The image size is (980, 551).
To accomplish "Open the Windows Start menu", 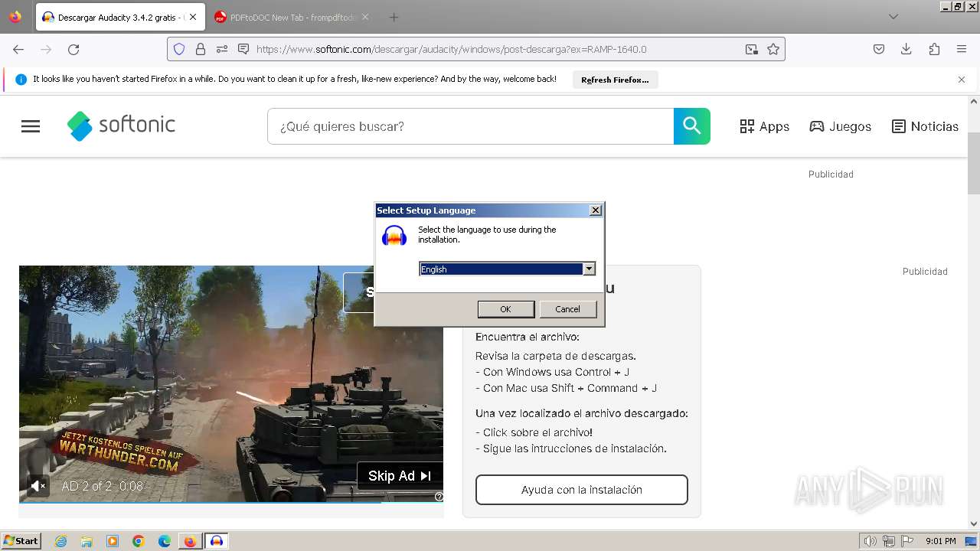I will [21, 541].
